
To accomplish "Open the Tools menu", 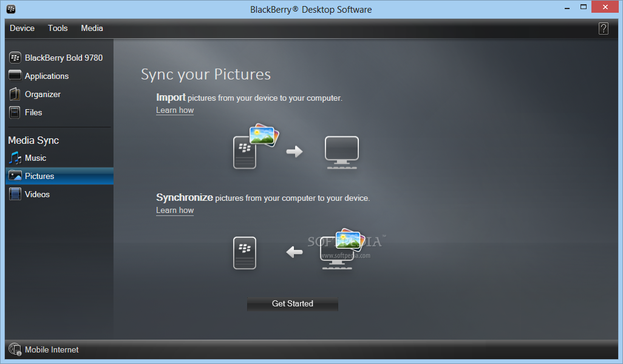I will pos(58,28).
